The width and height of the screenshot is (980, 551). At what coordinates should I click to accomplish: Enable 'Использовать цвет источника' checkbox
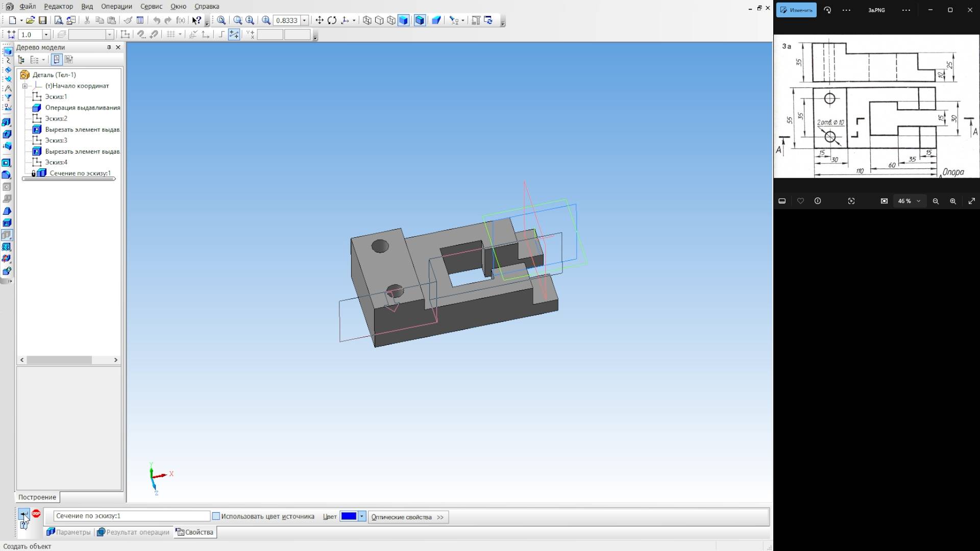216,516
